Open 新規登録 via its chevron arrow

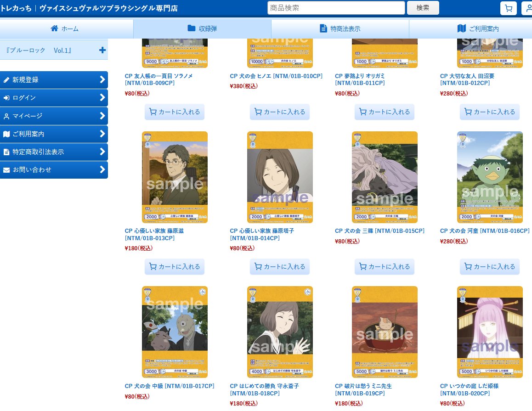102,79
